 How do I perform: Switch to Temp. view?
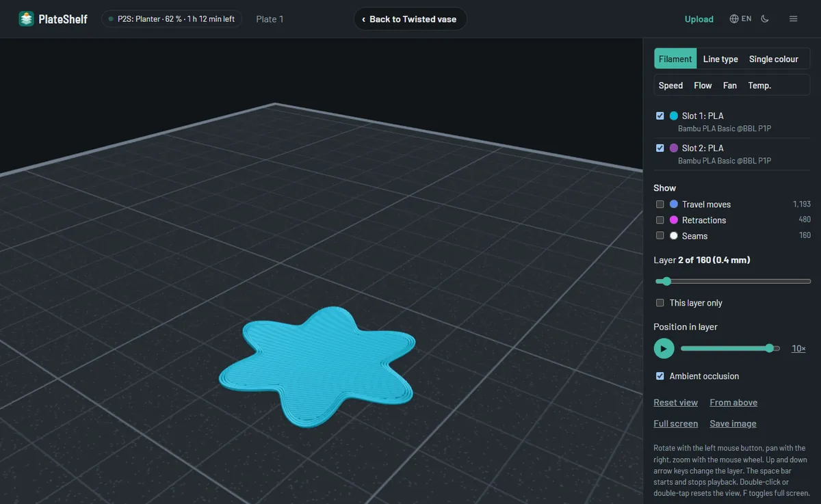coord(759,85)
